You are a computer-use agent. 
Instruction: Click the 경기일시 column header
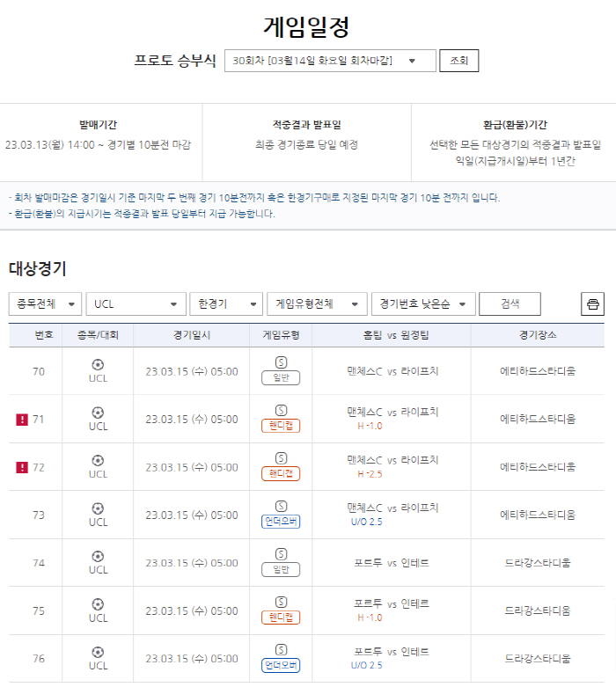click(192, 335)
